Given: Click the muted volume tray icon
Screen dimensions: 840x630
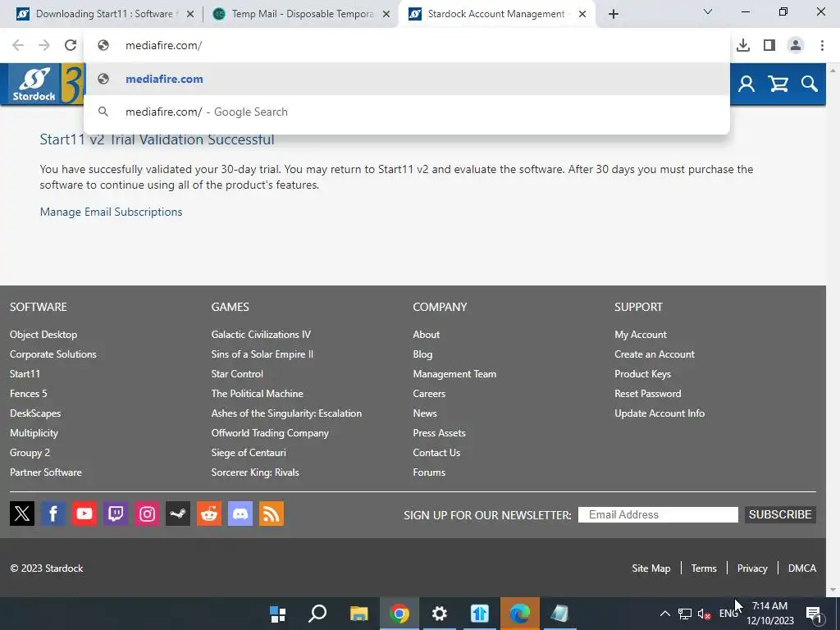Looking at the screenshot, I should (704, 614).
